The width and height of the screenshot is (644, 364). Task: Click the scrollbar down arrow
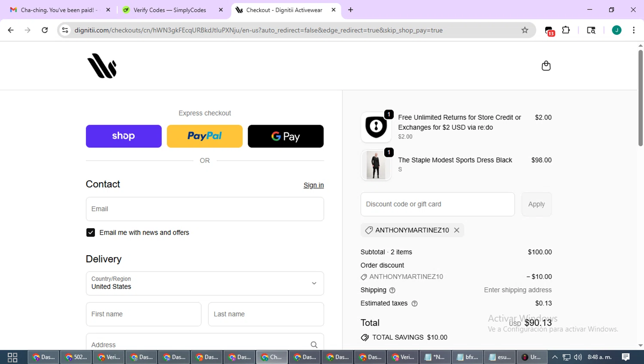(x=641, y=346)
